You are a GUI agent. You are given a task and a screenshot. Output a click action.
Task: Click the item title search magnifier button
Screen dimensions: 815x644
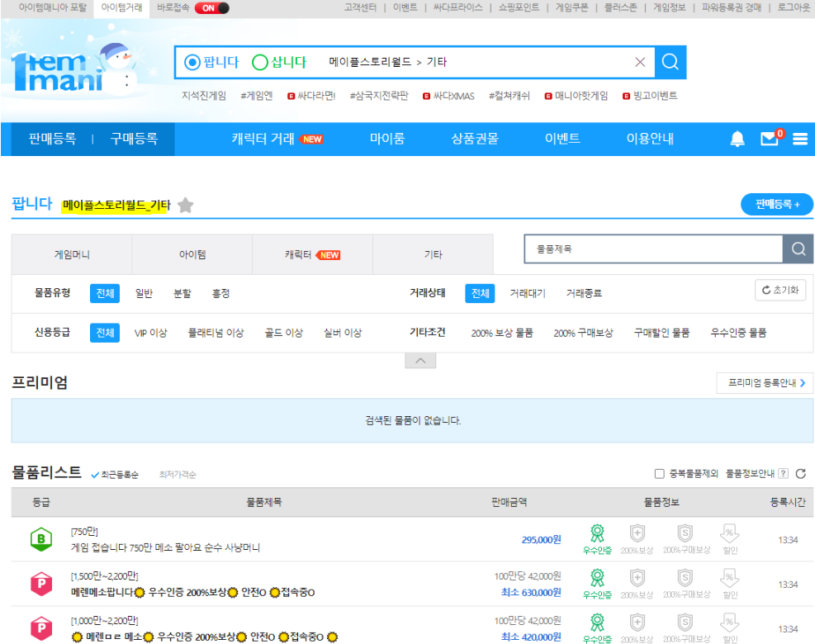[798, 249]
